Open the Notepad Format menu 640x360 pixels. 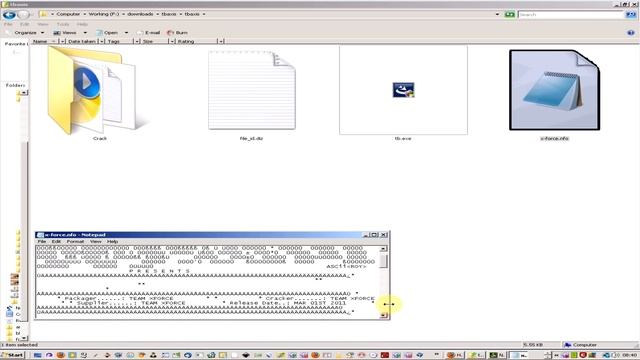point(75,242)
